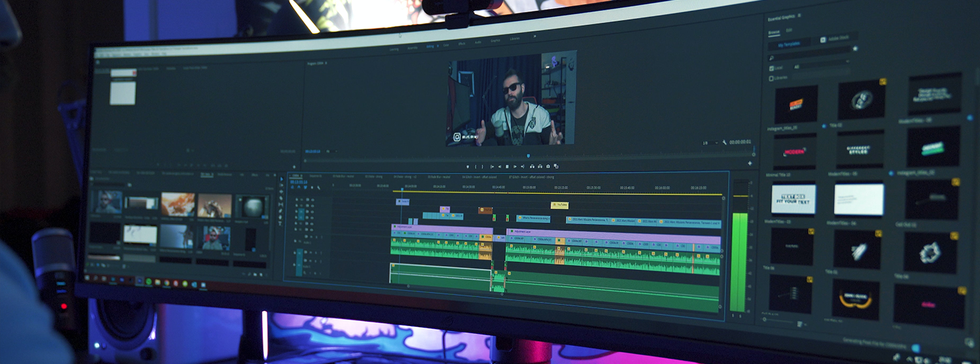980x364 pixels.
Task: Click the Lift button in Program monitor
Action: tap(532, 167)
